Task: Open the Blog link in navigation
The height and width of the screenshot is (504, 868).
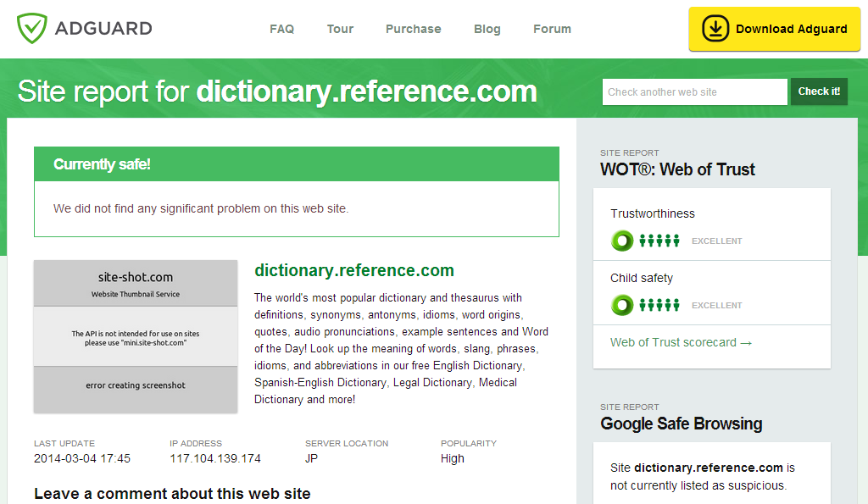Action: pos(487,29)
